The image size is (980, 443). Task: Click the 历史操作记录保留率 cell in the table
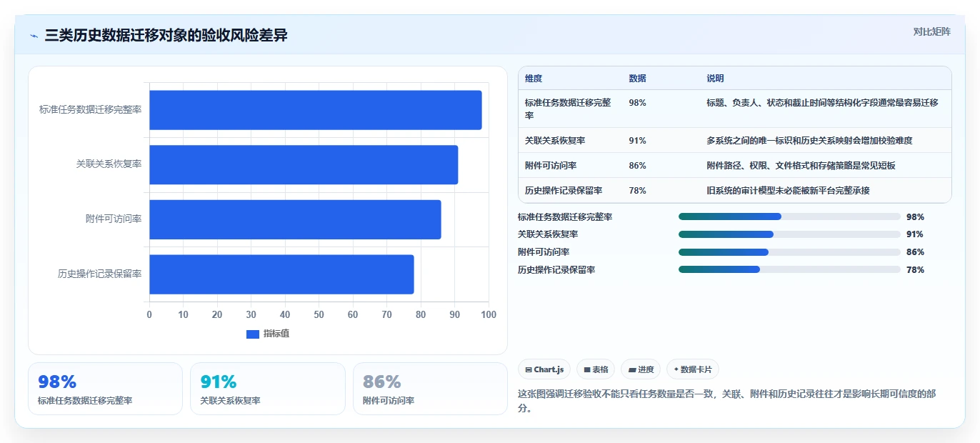pos(564,191)
